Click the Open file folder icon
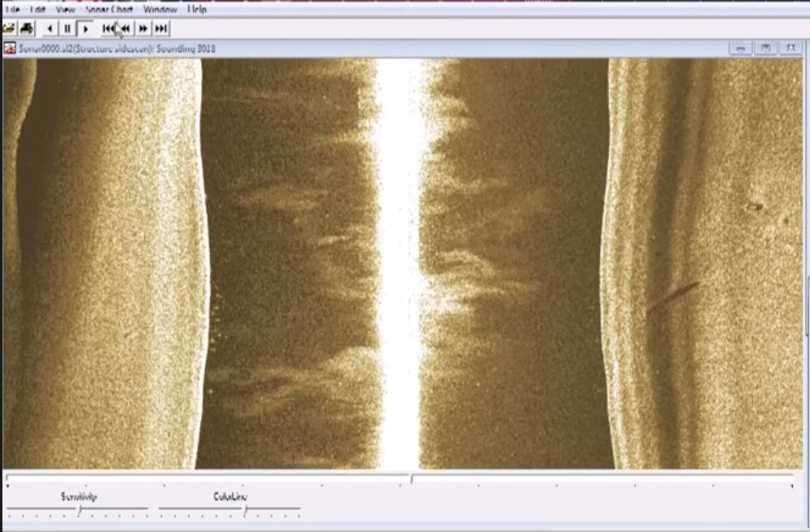The height and width of the screenshot is (532, 810). click(x=9, y=28)
